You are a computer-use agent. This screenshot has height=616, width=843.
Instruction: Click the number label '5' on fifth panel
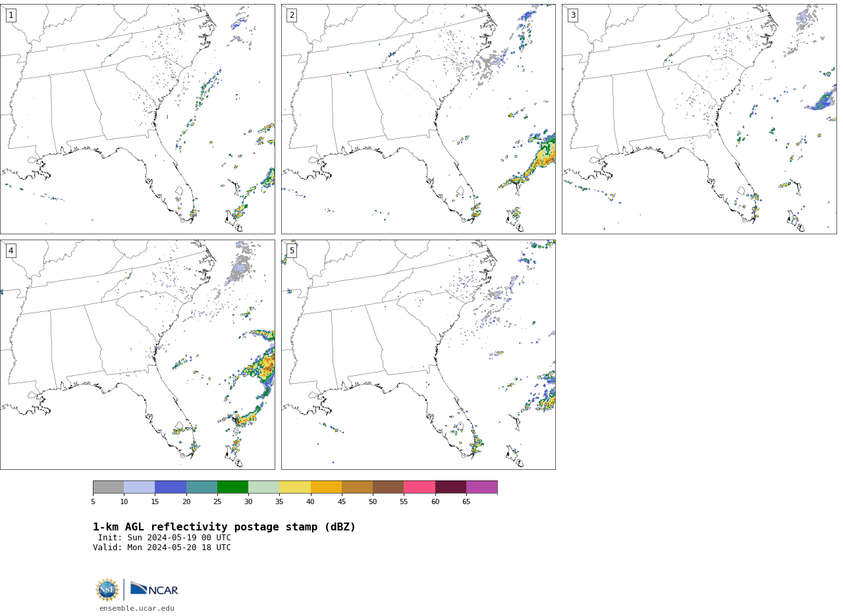[x=292, y=251]
